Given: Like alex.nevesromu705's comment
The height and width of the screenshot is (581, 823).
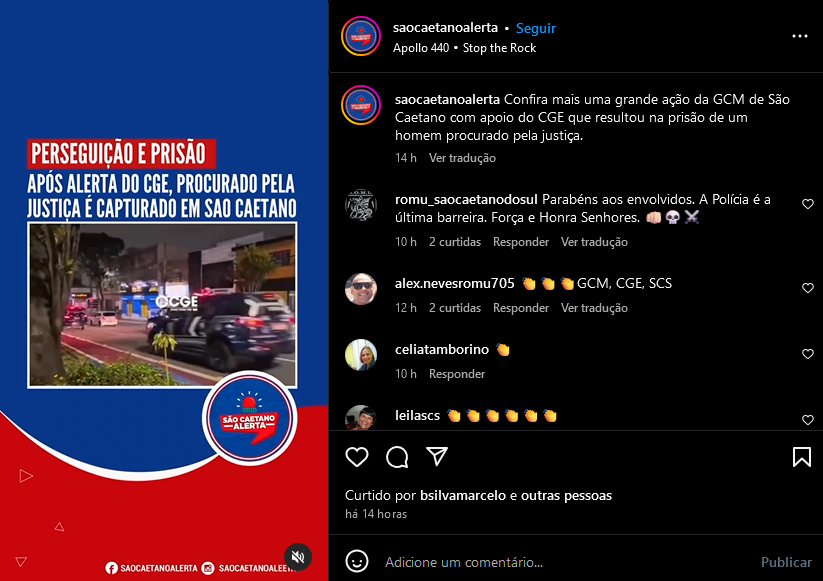Looking at the screenshot, I should tap(808, 288).
